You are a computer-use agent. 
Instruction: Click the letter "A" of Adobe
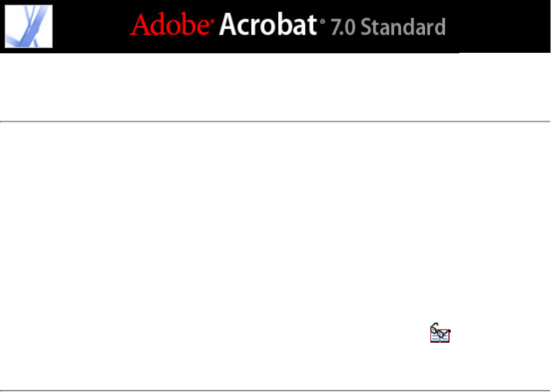(140, 24)
